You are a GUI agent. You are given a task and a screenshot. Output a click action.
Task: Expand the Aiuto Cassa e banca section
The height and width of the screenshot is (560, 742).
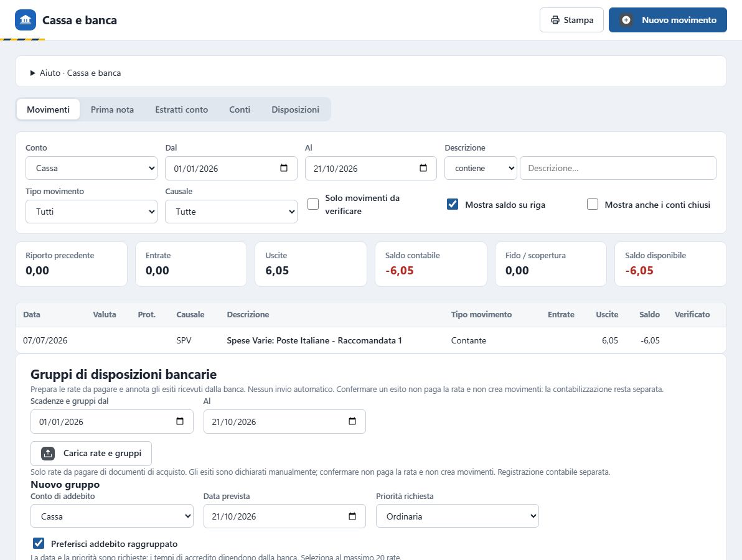(x=76, y=73)
